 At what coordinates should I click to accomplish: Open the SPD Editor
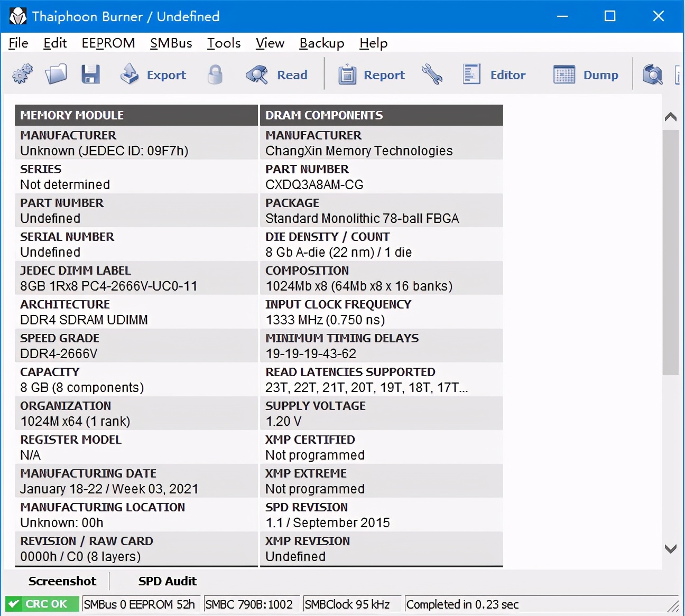[494, 74]
